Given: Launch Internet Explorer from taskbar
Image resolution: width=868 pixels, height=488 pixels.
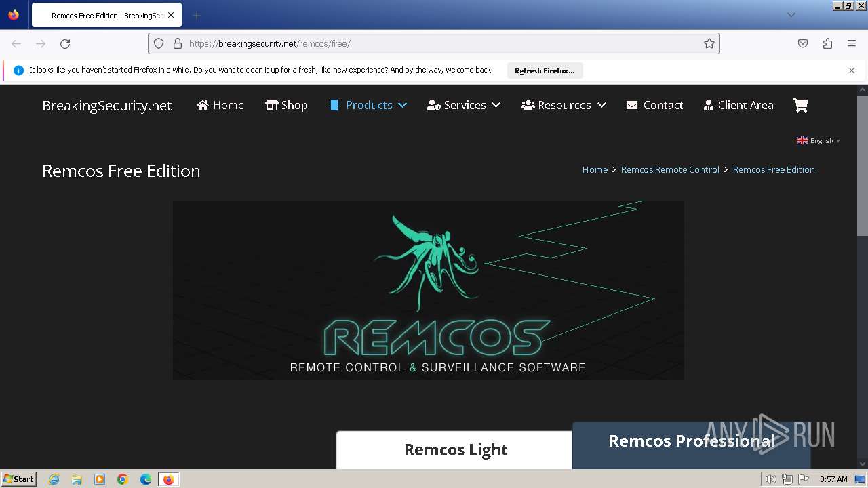Looking at the screenshot, I should click(54, 479).
